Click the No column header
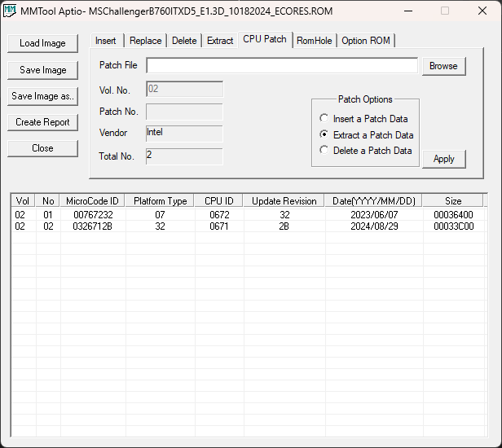The height and width of the screenshot is (448, 502). [x=48, y=201]
